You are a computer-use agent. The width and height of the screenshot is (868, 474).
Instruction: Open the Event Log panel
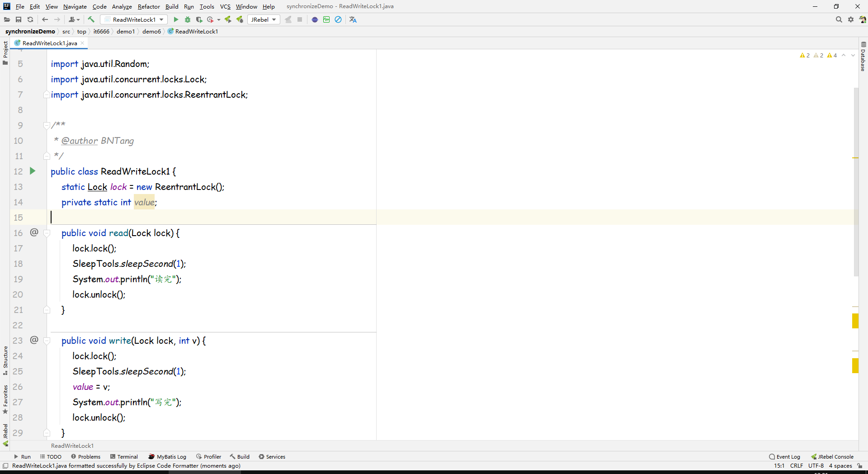click(784, 457)
